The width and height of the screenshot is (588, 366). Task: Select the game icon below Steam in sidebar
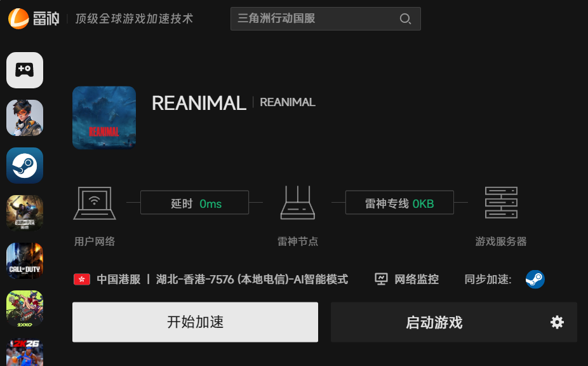point(25,213)
